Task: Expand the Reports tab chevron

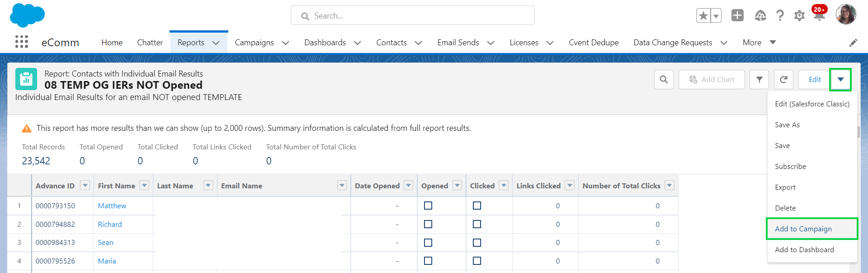Action: click(216, 43)
